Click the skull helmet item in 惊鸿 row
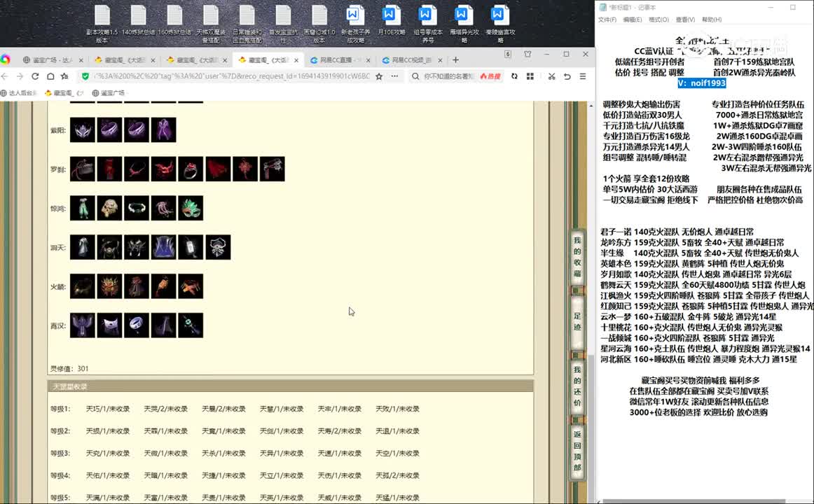The image size is (814, 504). (109, 208)
